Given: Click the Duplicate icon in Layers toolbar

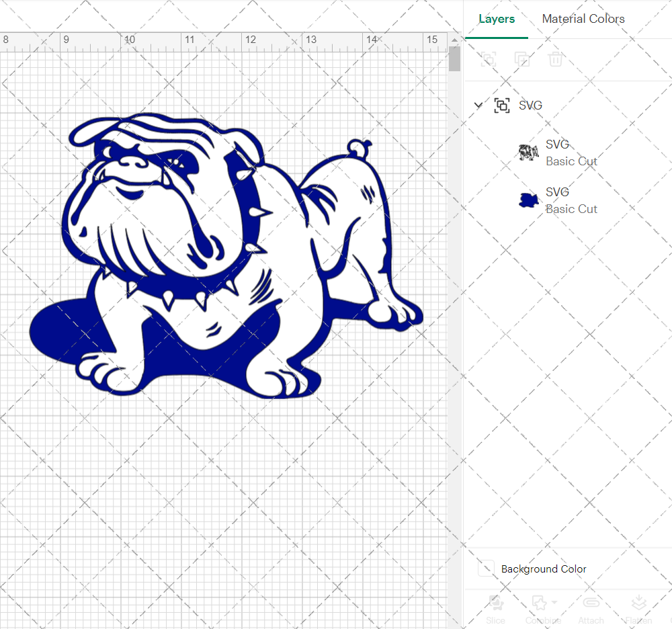Looking at the screenshot, I should point(522,59).
